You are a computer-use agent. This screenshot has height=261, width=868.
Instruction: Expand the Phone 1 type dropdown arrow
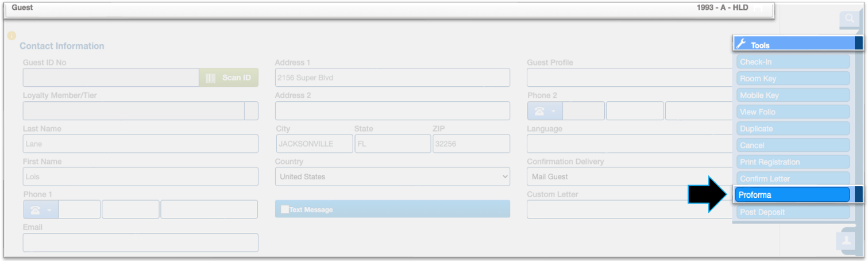click(49, 210)
